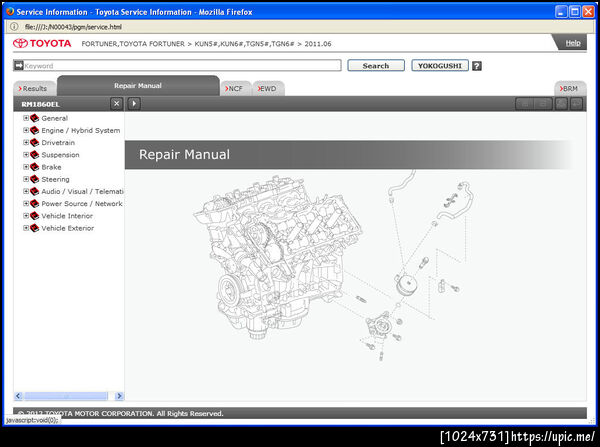This screenshot has height=447, width=600.
Task: Expand the Power Source / Network node
Action: click(x=26, y=204)
